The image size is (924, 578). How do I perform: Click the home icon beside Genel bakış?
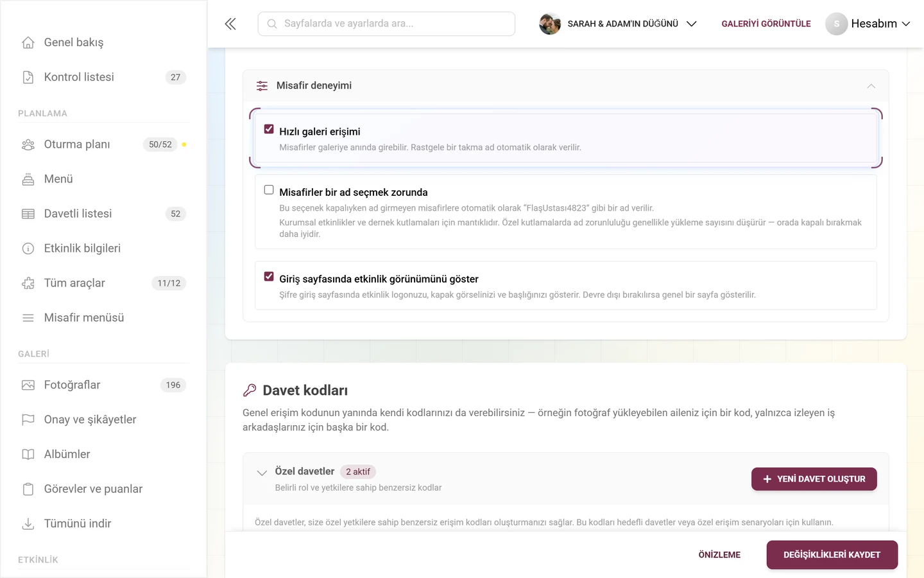click(28, 42)
